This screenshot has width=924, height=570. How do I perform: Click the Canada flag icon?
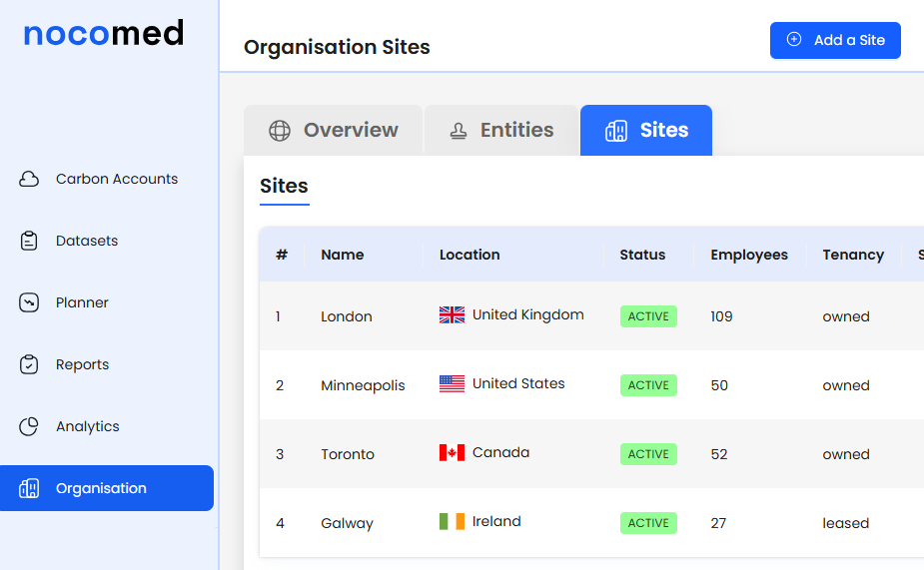(x=452, y=453)
